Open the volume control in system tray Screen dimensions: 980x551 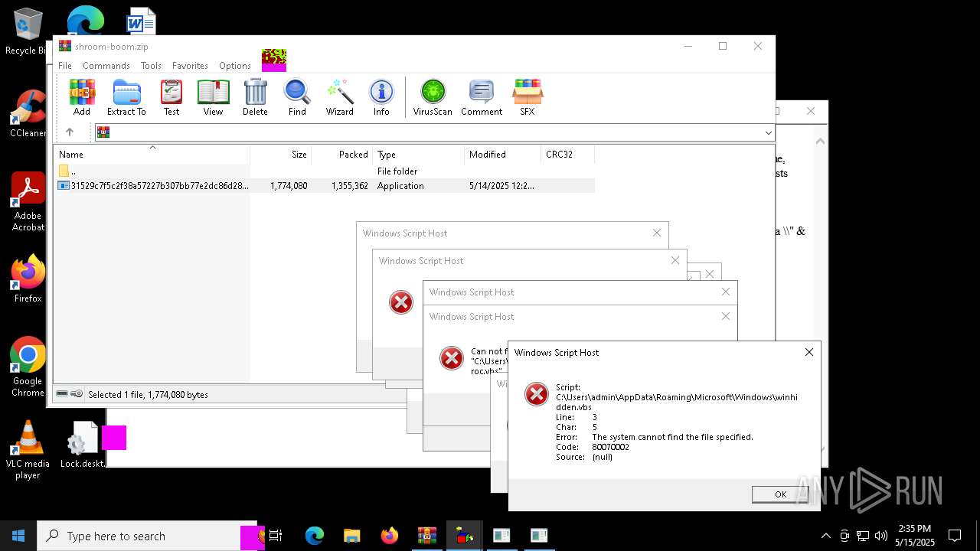(881, 536)
